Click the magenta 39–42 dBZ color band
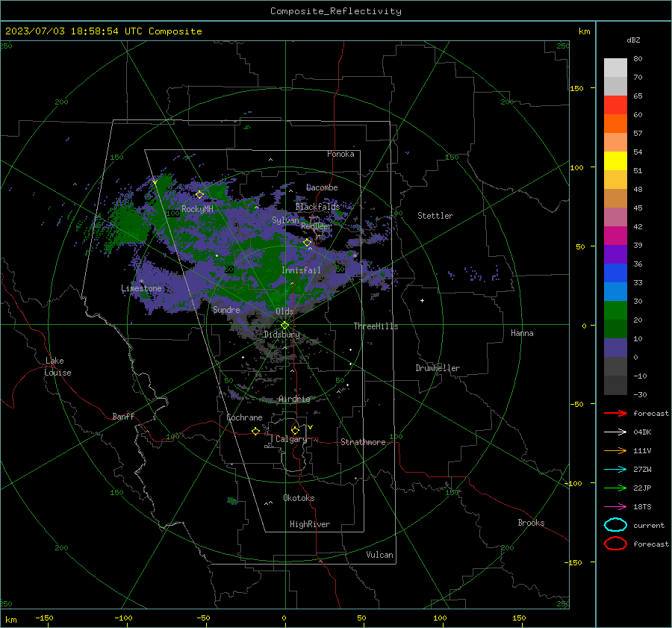Image resolution: width=672 pixels, height=628 pixels. [x=615, y=235]
